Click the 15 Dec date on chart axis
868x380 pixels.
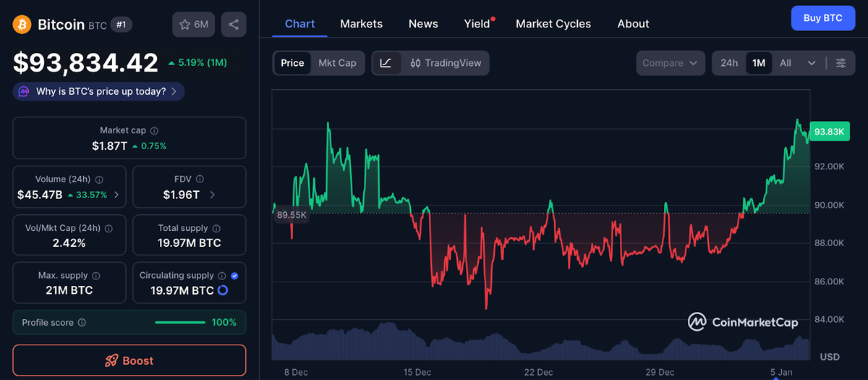[417, 372]
